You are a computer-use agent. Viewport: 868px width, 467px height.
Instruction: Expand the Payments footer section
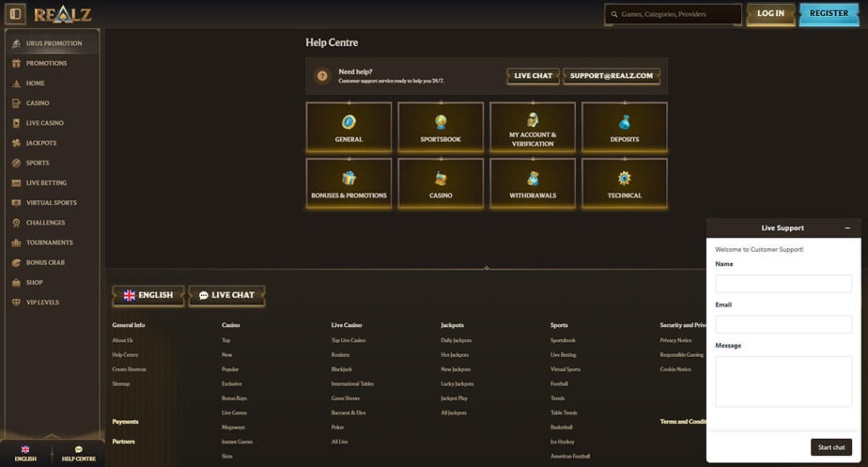[125, 421]
